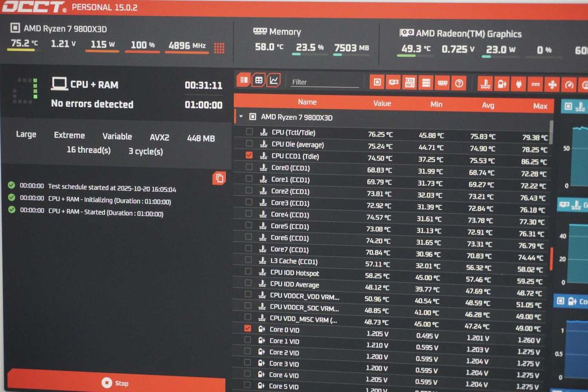588x392 pixels.
Task: Tick the Core 3 VID checkbox
Action: [247, 363]
